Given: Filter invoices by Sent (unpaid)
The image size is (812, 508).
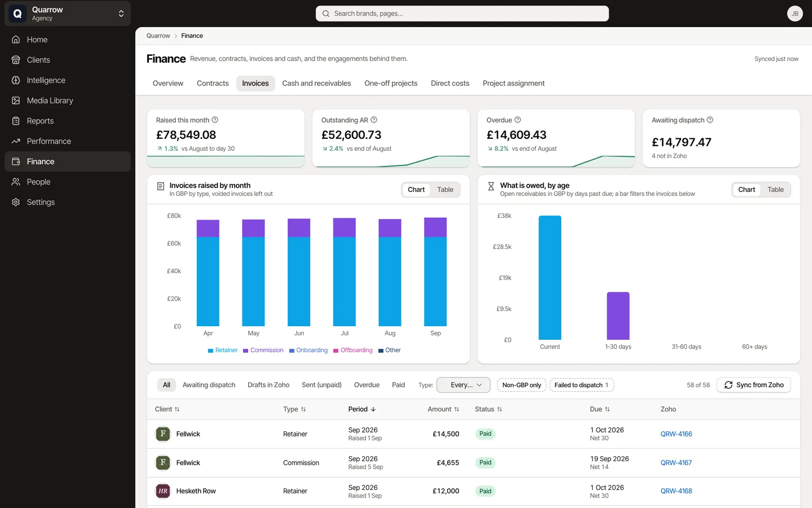Looking at the screenshot, I should [321, 385].
